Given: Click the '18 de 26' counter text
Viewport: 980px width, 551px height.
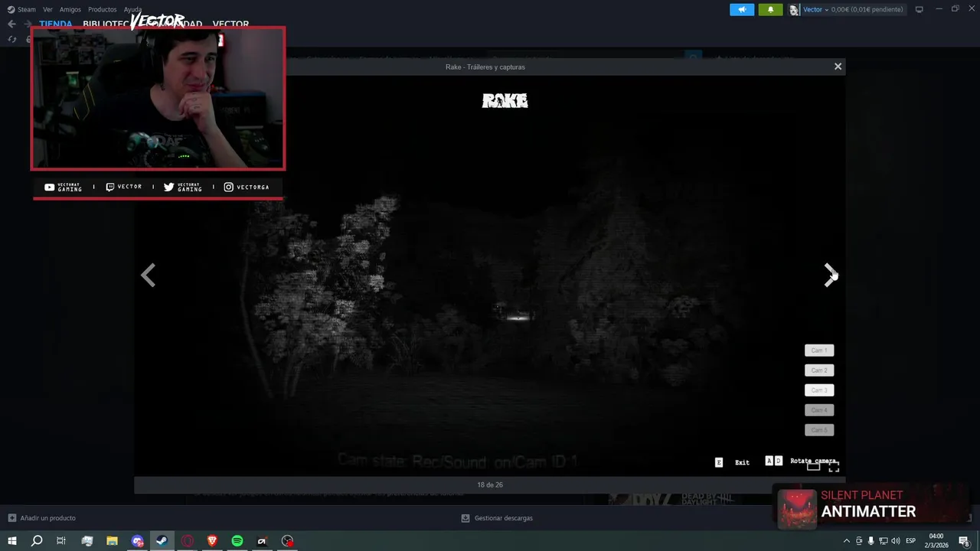Looking at the screenshot, I should pyautogui.click(x=490, y=484).
